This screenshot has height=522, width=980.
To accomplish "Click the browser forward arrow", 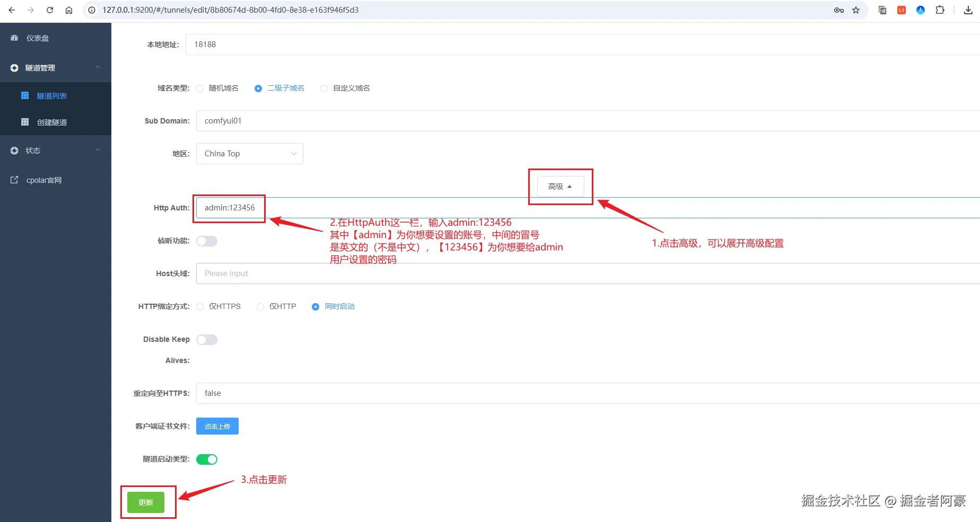I will [31, 10].
